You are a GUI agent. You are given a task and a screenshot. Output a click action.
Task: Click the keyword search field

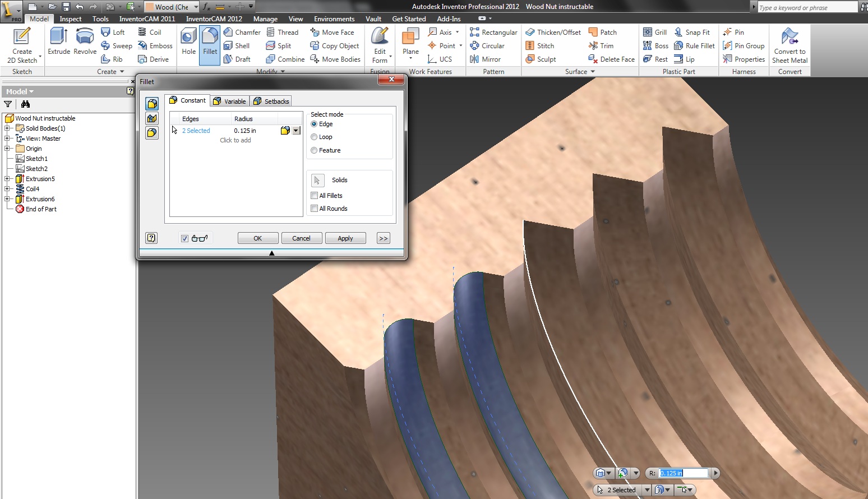coord(807,7)
